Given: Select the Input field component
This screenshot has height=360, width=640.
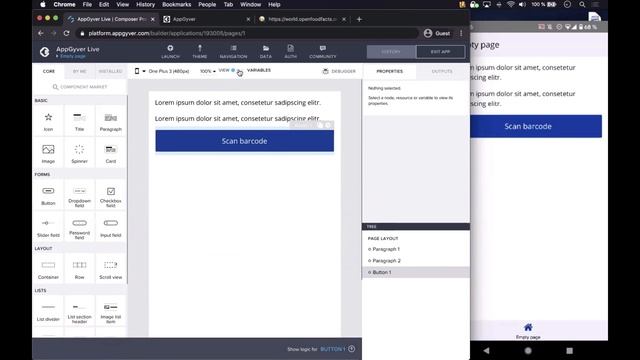Looking at the screenshot, I should point(111,228).
